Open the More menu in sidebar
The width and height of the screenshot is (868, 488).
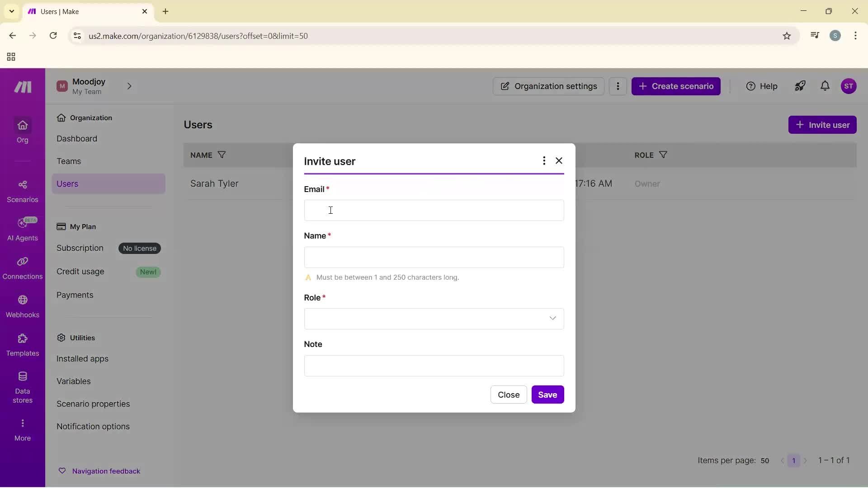tap(22, 427)
